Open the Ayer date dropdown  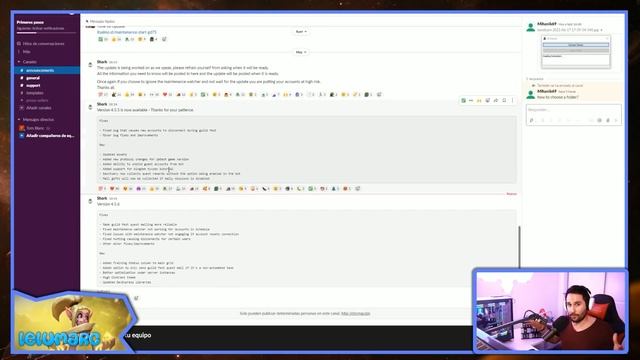pos(301,32)
